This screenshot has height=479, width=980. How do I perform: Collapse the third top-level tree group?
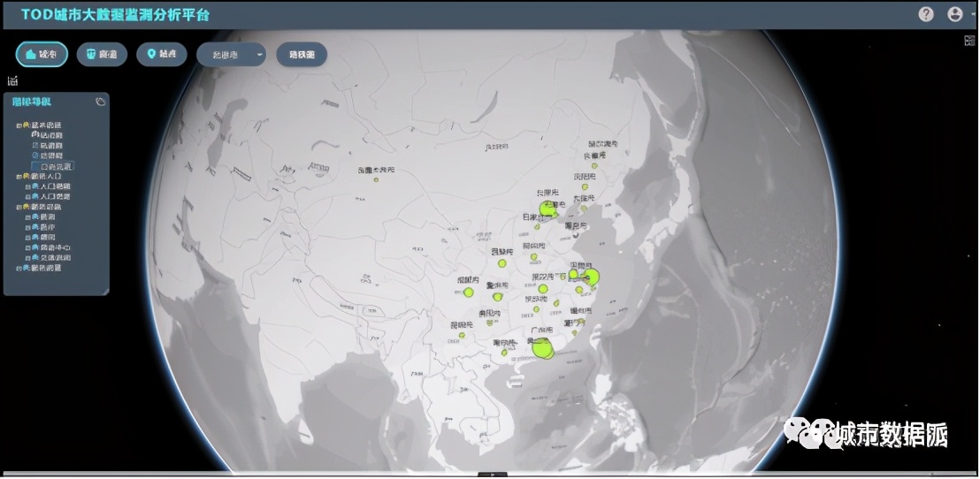[19, 208]
